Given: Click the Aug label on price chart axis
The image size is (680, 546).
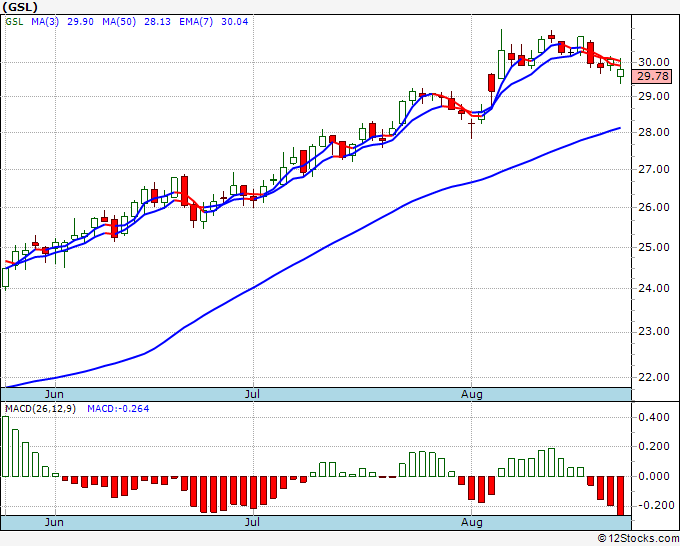Looking at the screenshot, I should 472,394.
